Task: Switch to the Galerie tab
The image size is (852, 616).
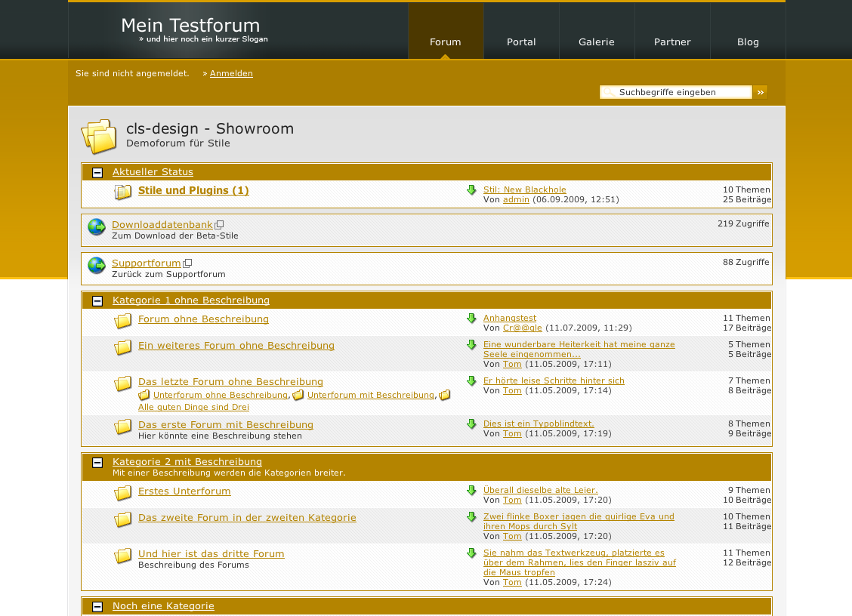Action: 597,42
